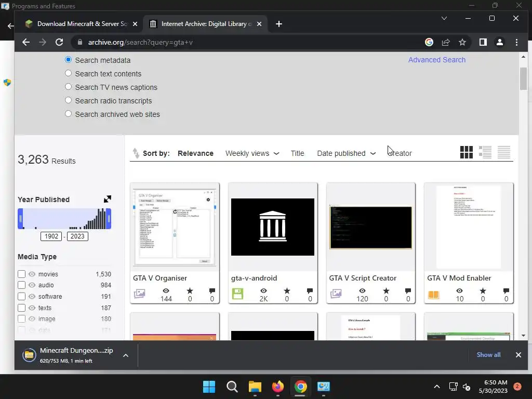This screenshot has width=532, height=399.
Task: Click right handle of year range slider
Action: point(109,219)
